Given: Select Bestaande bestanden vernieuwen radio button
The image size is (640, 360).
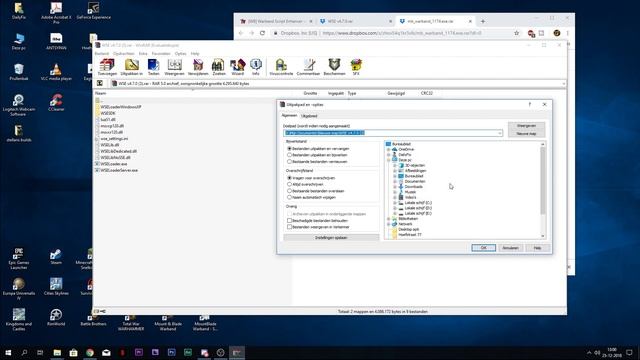Looking at the screenshot, I should coord(289,162).
